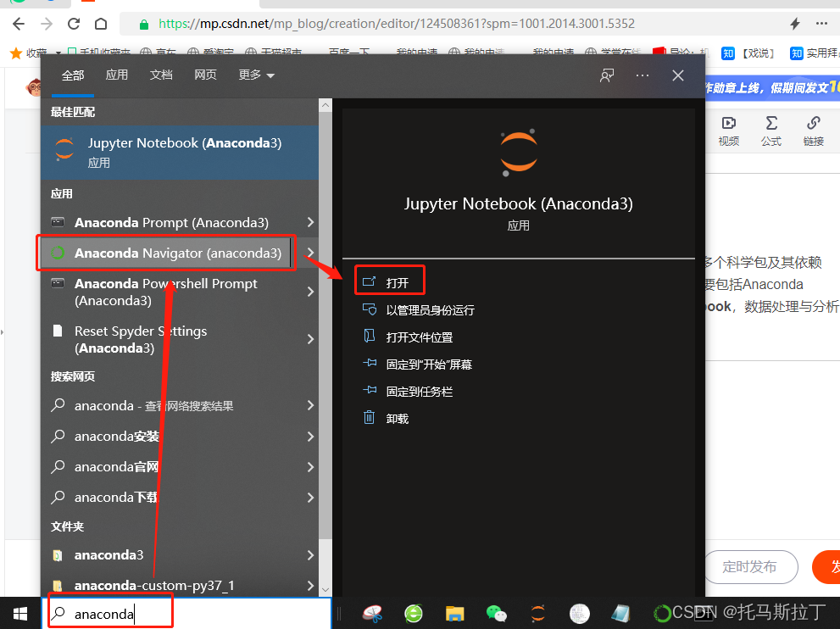Screen dimensions: 840x629
Task: Expand the anaconda下载 suggestion arrow
Action: tap(311, 498)
